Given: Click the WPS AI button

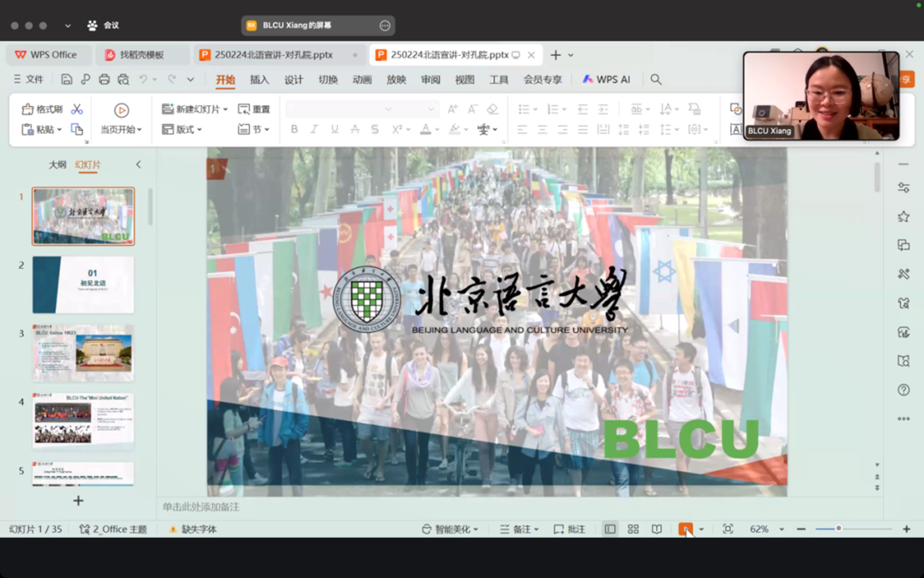Looking at the screenshot, I should coord(606,79).
